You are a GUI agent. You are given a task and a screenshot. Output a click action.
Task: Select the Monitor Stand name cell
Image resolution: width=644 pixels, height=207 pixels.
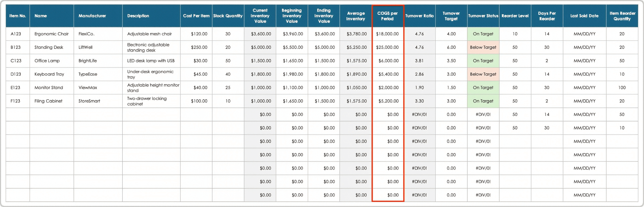point(49,88)
